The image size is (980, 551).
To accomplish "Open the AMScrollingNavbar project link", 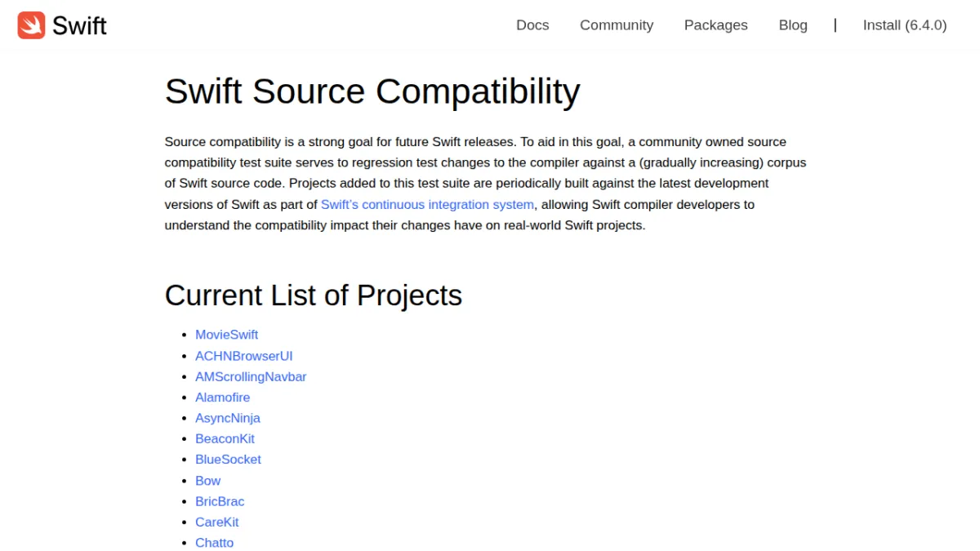I will pos(251,376).
